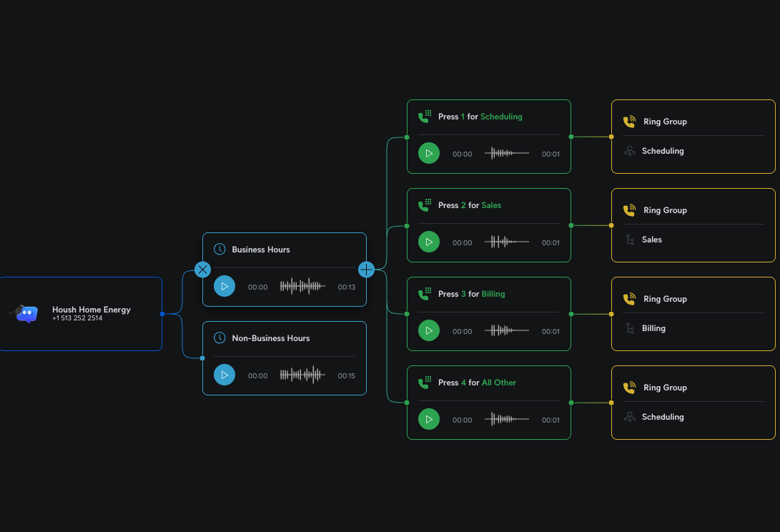Viewport: 780px width, 532px height.
Task: Seek within the Business Hours waveform
Action: [302, 287]
